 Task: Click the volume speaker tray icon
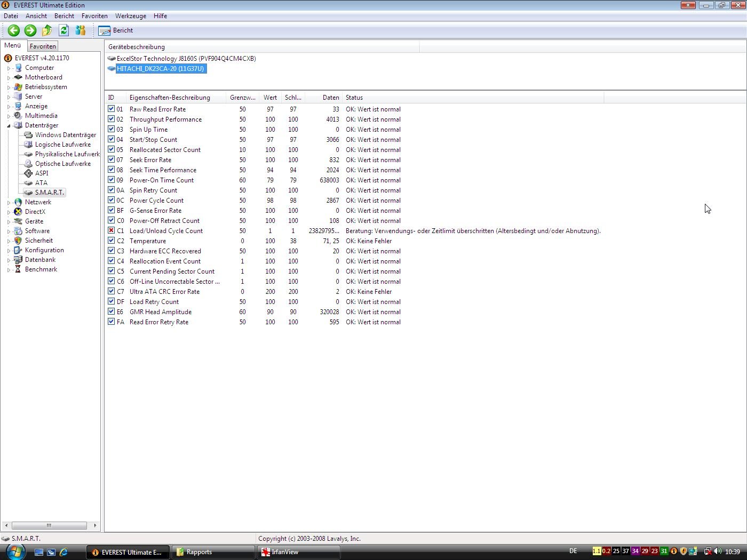point(718,551)
